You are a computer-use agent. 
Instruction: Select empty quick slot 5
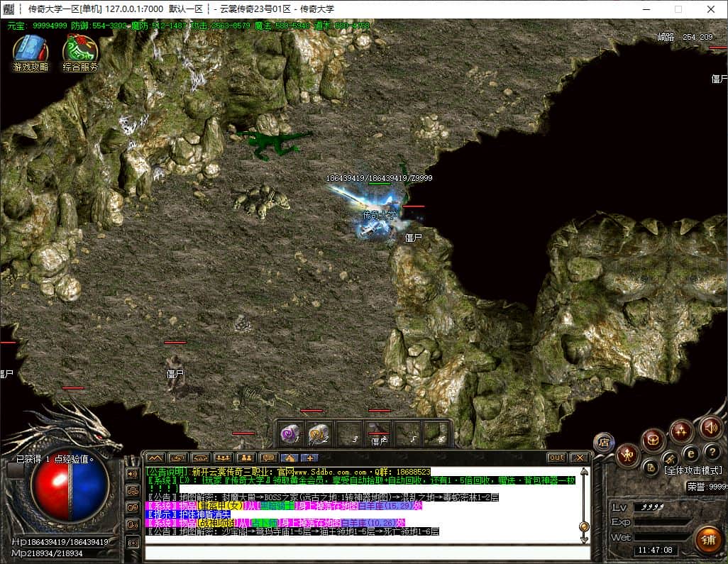point(409,434)
